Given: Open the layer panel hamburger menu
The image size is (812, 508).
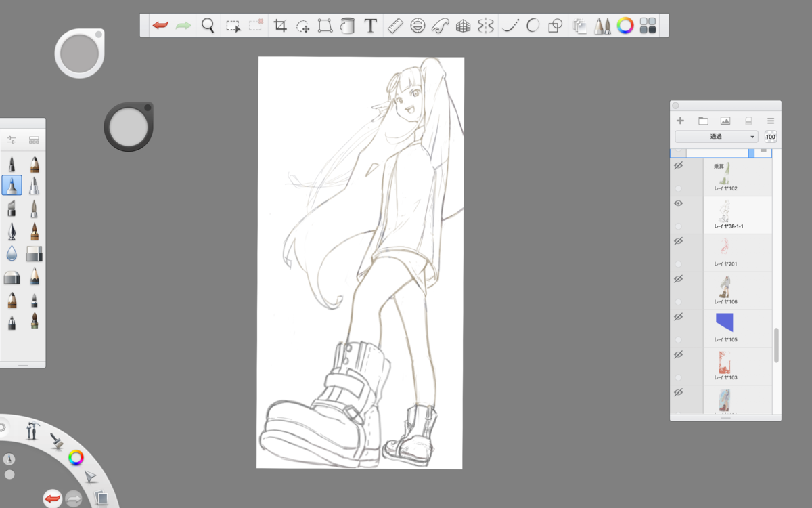Looking at the screenshot, I should click(x=771, y=121).
